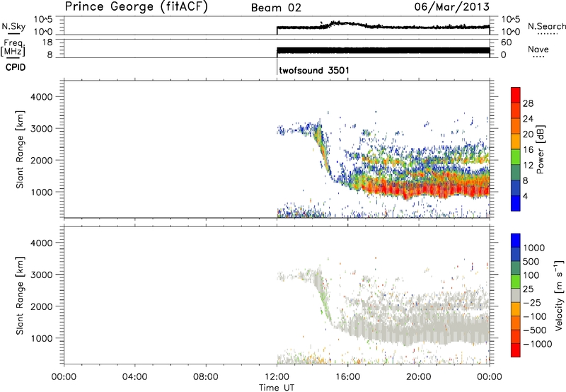Click the 3000 km tick of power panel
The height and width of the screenshot is (392, 566).
pos(41,129)
